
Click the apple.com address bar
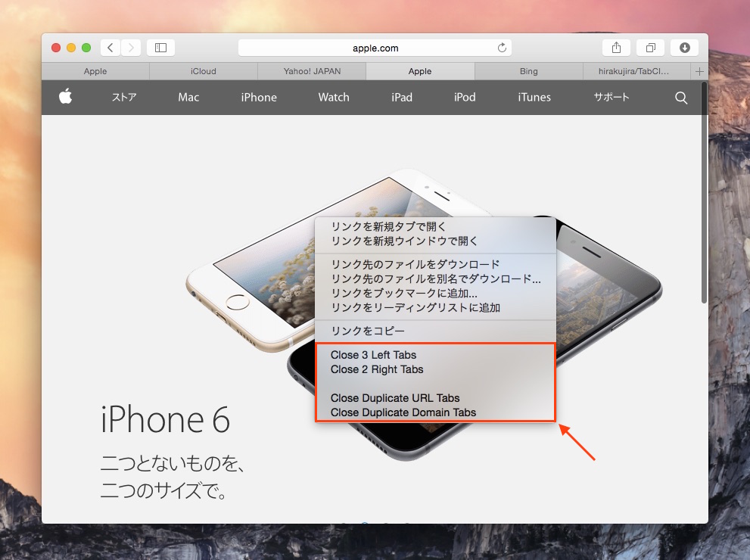tap(375, 48)
